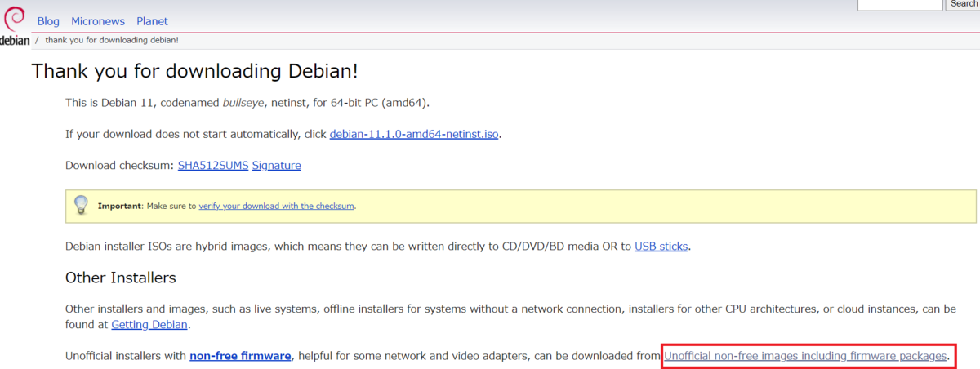
Task: Open the SHA512SUMS checksum link
Action: (x=213, y=165)
